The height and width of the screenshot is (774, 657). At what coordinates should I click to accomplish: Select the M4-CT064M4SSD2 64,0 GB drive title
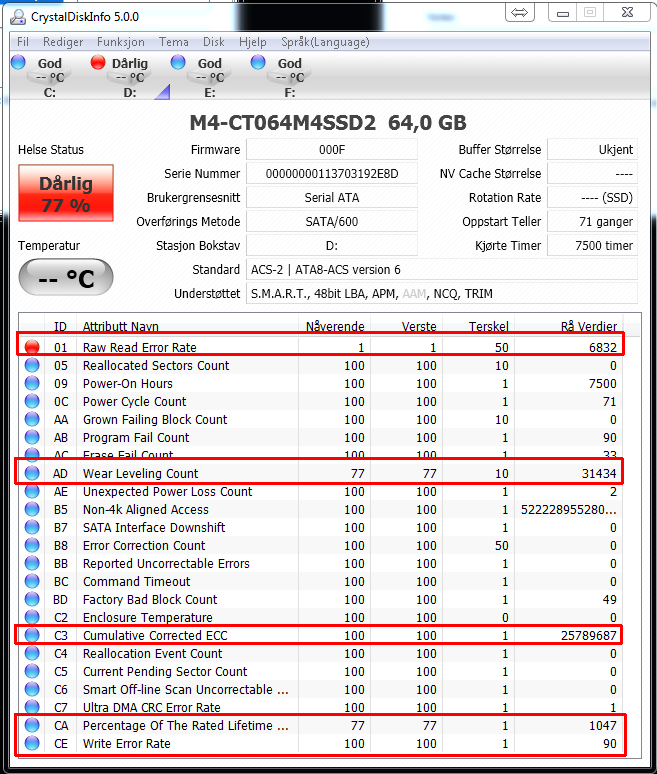point(328,123)
